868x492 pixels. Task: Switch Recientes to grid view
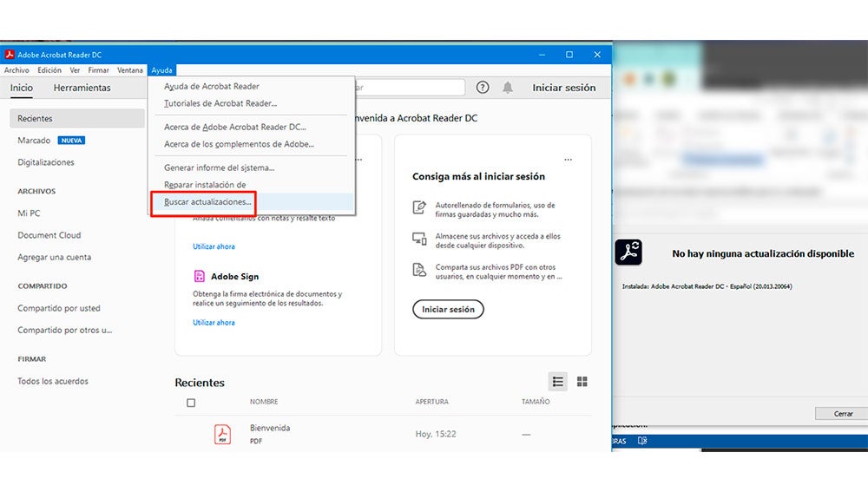tap(582, 382)
